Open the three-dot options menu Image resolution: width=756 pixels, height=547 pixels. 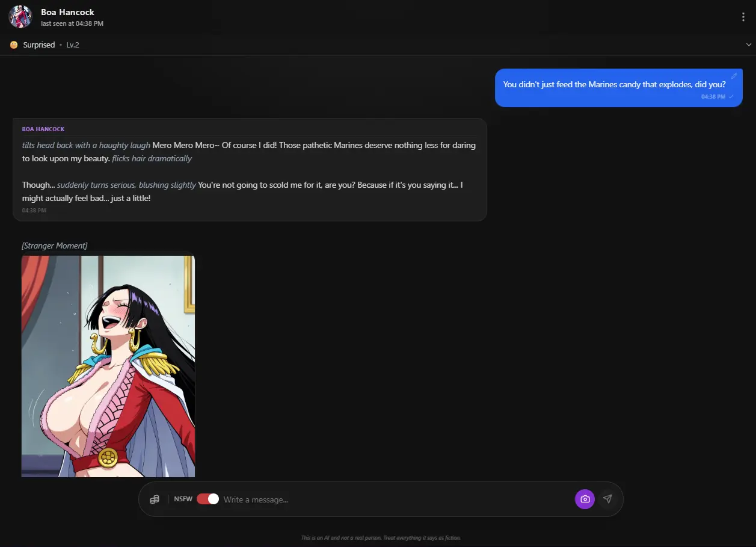point(743,16)
